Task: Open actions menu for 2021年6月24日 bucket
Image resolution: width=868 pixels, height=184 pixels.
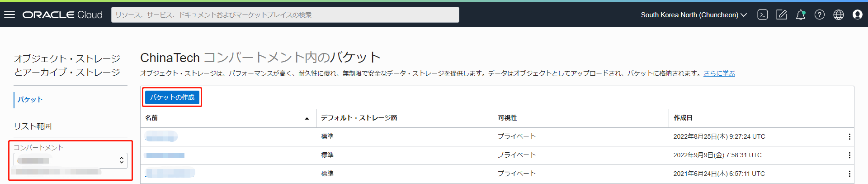Action: point(849,174)
